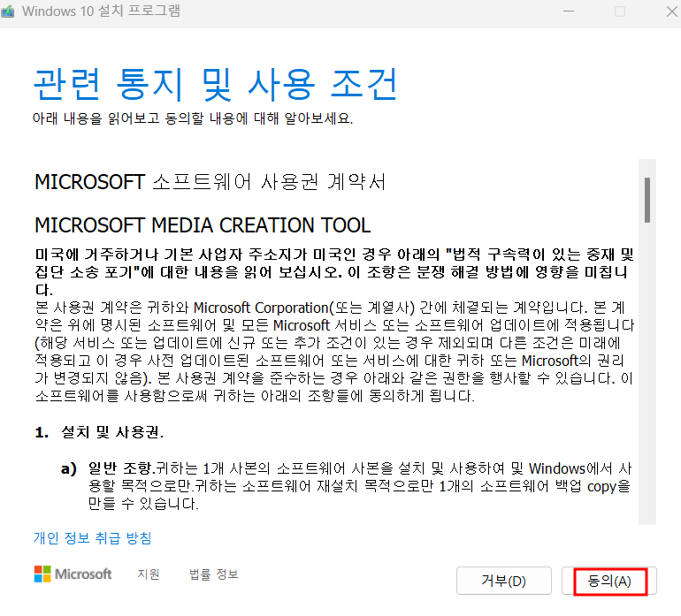Click the disabled maximize window button
Image resolution: width=681 pixels, height=616 pixels.
point(620,11)
